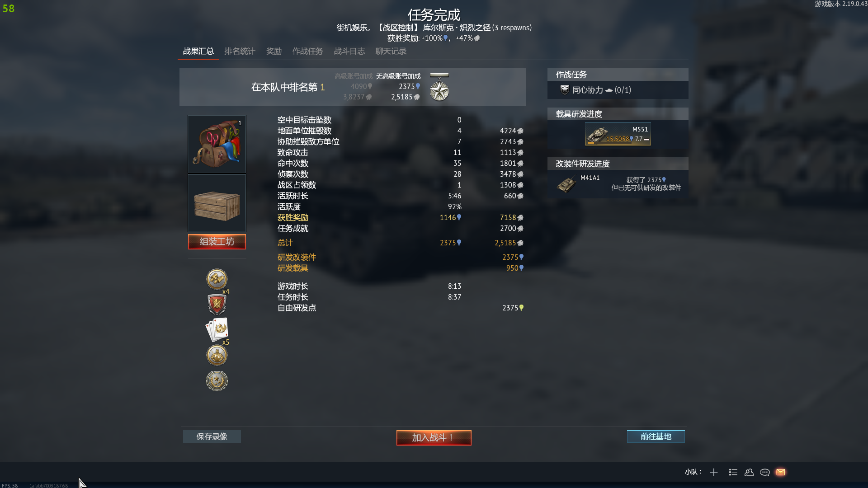
Task: Click the 前往基地 button
Action: [656, 436]
